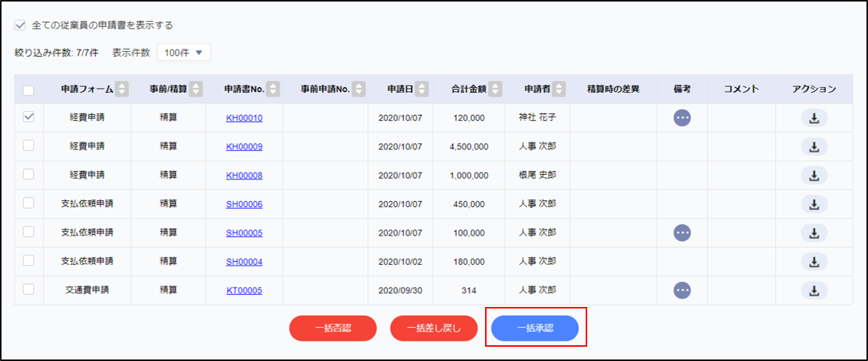Check the KH00008 row checkbox
The width and height of the screenshot is (868, 361).
[x=29, y=174]
